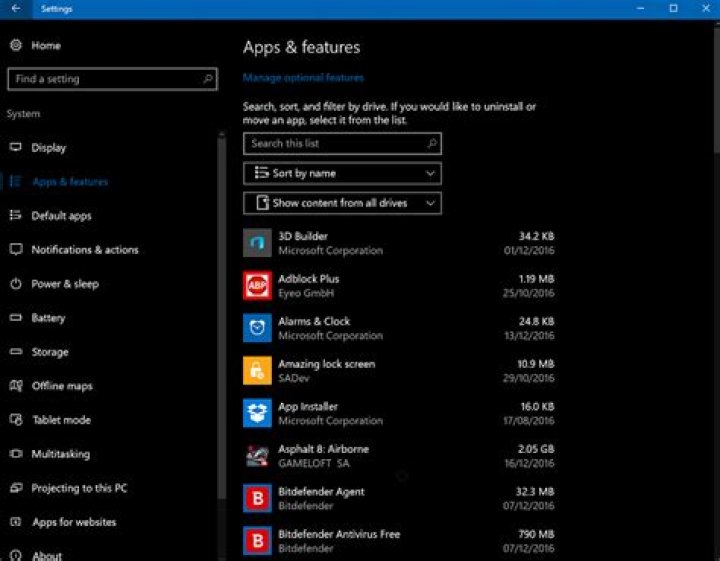Click the Adblock Plus ABP icon
The image size is (720, 561).
tap(257, 286)
